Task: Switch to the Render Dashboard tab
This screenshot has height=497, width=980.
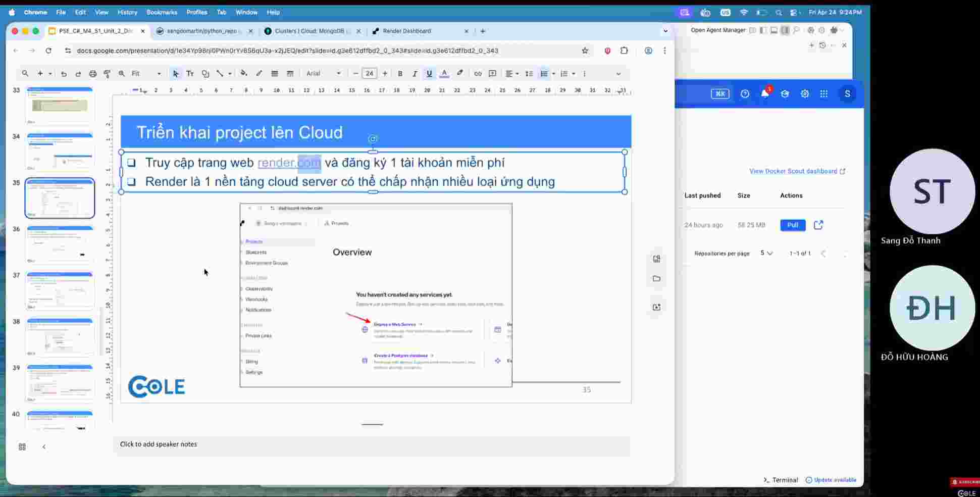Action: click(x=420, y=31)
